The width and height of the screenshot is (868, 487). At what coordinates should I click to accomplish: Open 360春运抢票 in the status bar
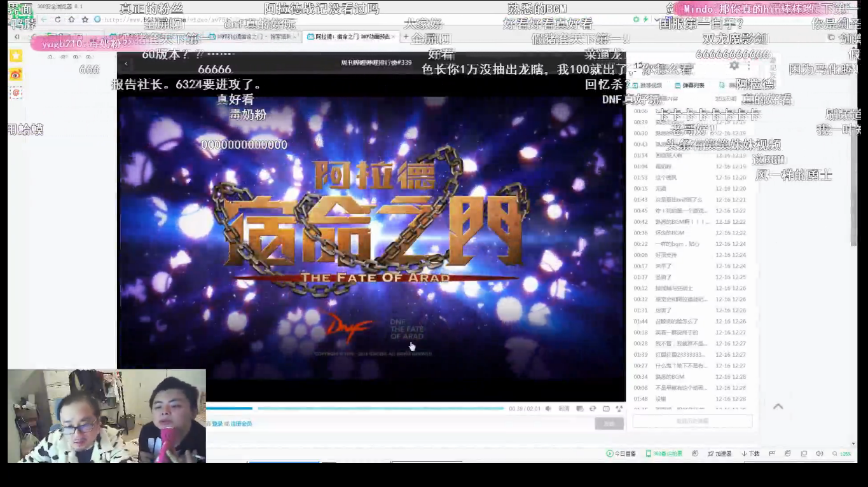point(664,453)
